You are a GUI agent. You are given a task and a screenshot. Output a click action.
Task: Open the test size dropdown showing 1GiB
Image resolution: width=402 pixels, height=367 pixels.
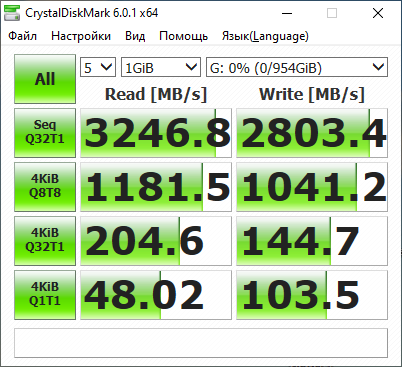(x=161, y=67)
